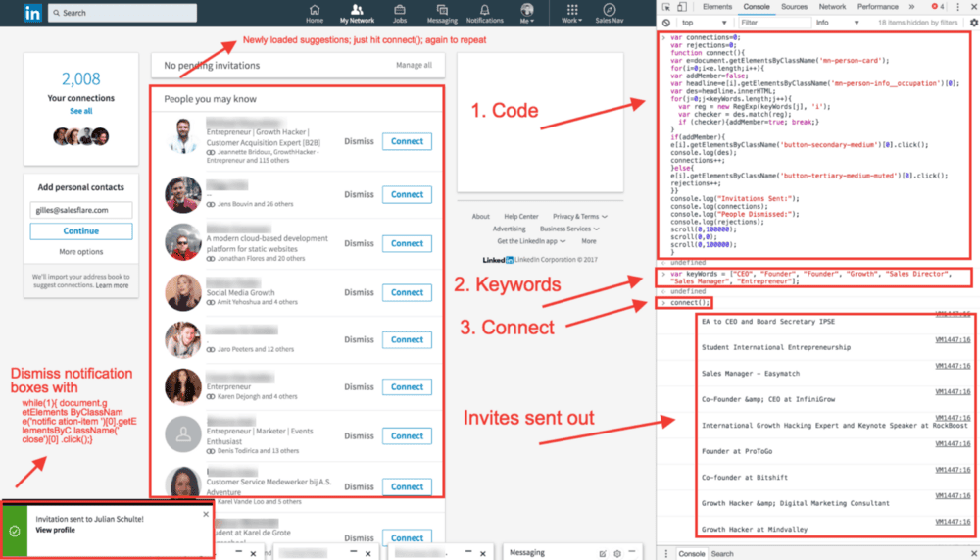Click the Continue button under personal contacts
The image size is (980, 560).
click(80, 230)
